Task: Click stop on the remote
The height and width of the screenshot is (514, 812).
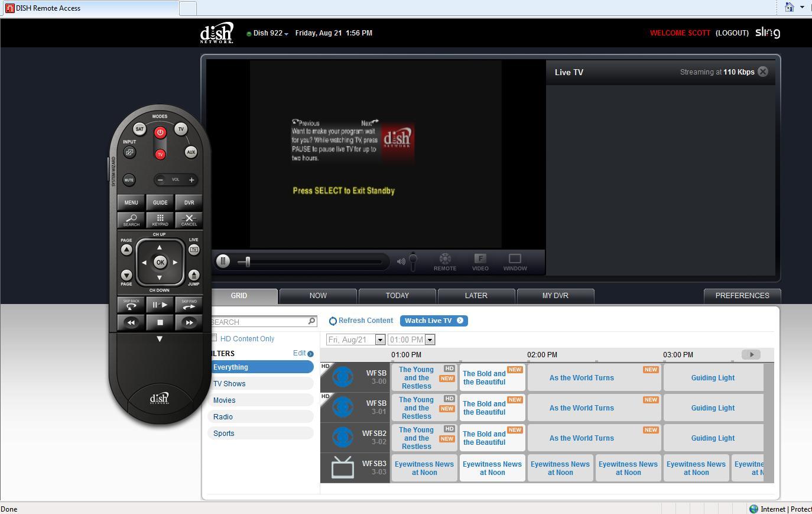Action: (x=160, y=322)
